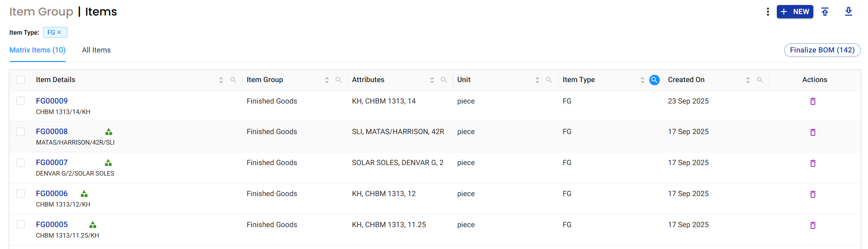The width and height of the screenshot is (868, 249).
Task: Click the upload items icon
Action: point(825,12)
